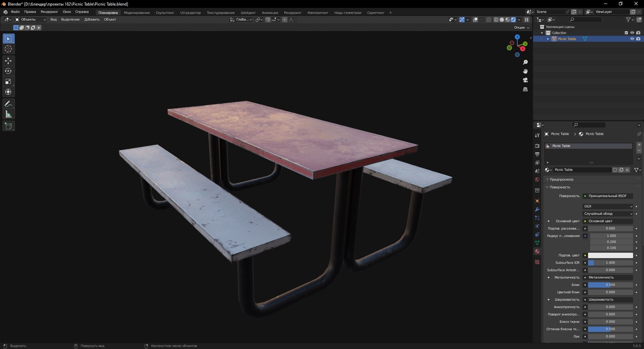The height and width of the screenshot is (349, 644).
Task: Select Picnic Table material slot in list
Action: [x=588, y=146]
